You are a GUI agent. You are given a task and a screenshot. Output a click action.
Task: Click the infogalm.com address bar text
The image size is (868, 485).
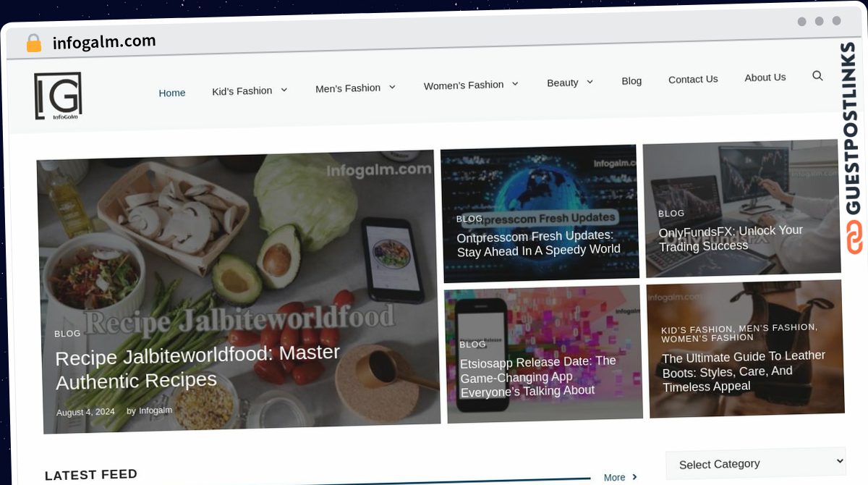click(104, 42)
